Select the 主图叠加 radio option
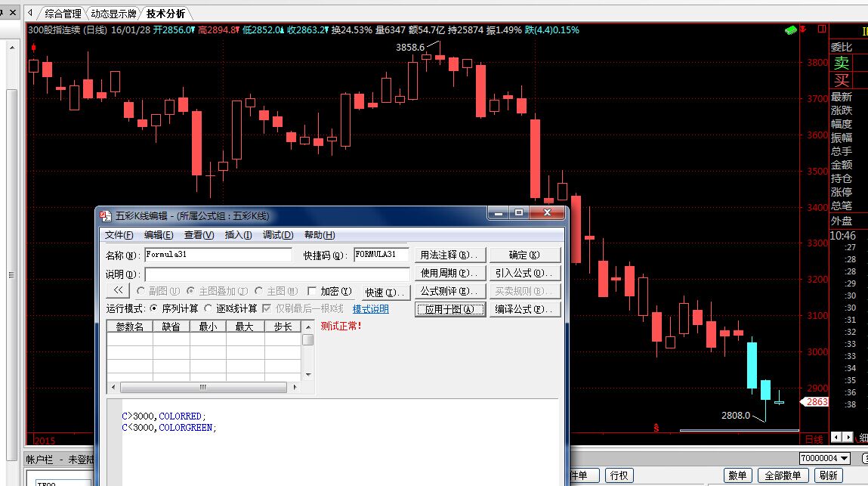The image size is (868, 486). (217, 291)
